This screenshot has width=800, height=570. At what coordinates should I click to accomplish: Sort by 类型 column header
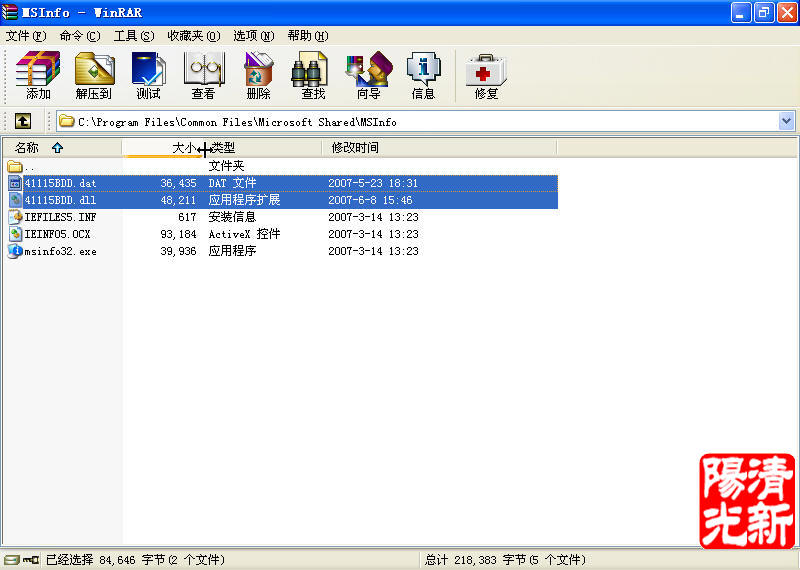tap(263, 148)
